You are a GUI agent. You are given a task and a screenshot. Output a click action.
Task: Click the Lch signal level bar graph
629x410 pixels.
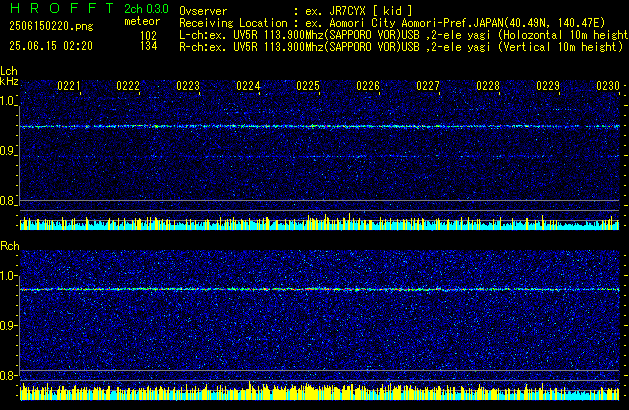(x=320, y=222)
